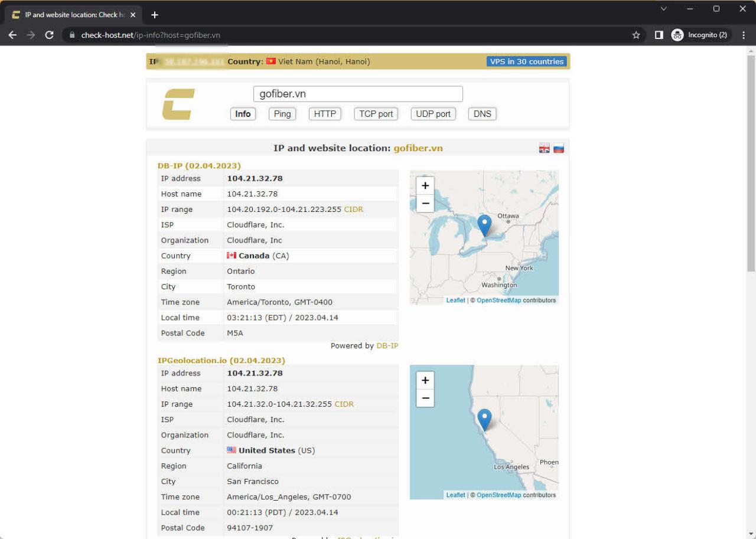Open Leaflet link on Toronto map
This screenshot has height=539, width=756.
pyautogui.click(x=455, y=300)
